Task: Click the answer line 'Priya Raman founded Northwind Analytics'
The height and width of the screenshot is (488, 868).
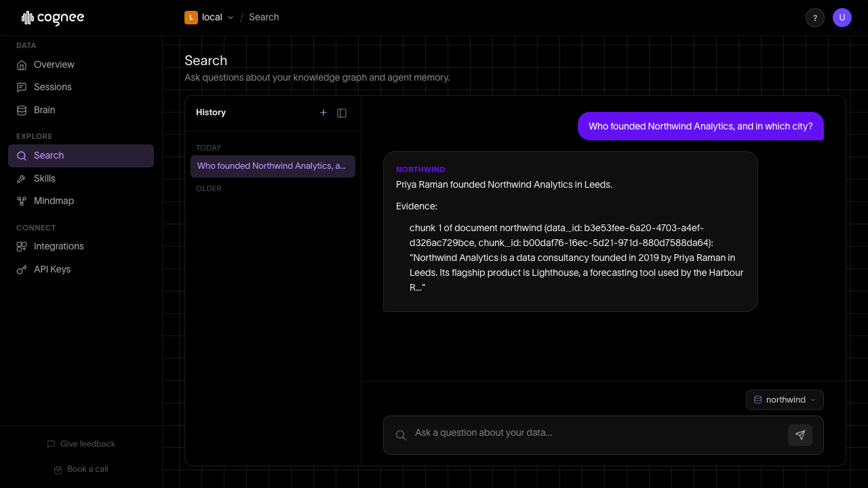Action: point(504,184)
